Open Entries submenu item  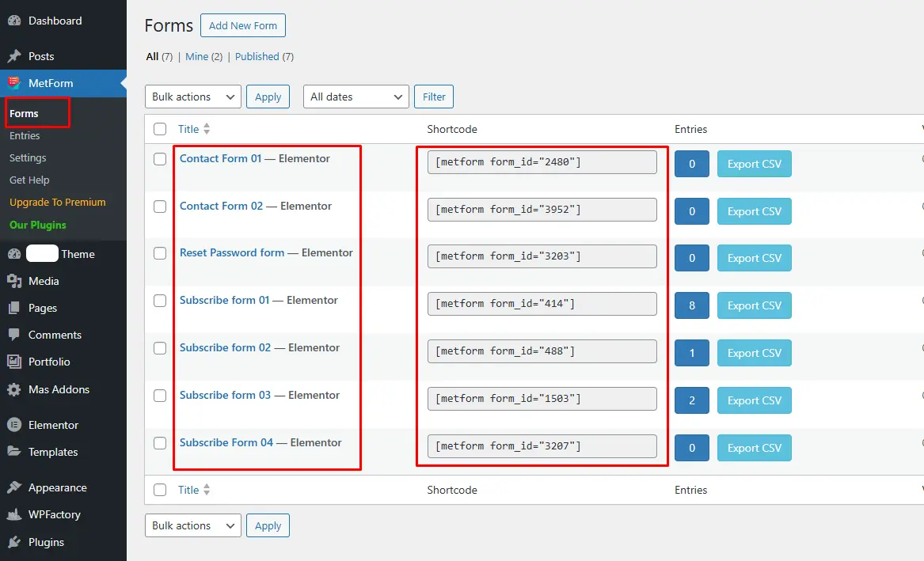click(25, 135)
